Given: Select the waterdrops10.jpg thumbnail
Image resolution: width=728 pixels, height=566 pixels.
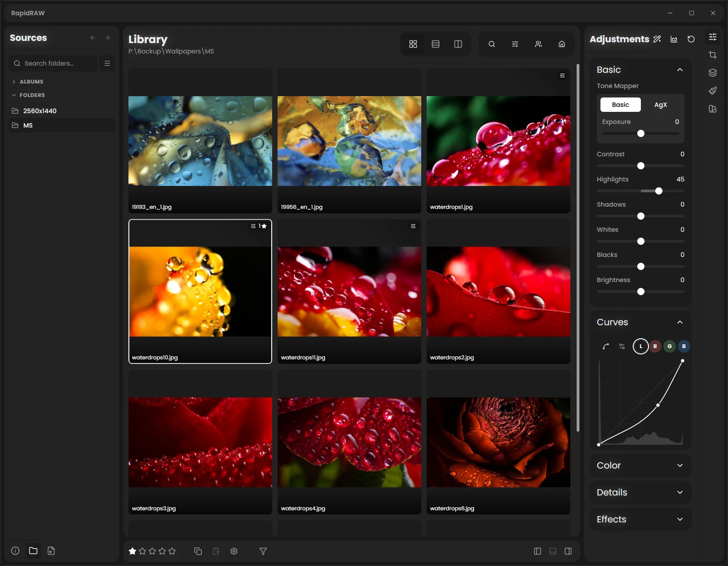Looking at the screenshot, I should 200,292.
